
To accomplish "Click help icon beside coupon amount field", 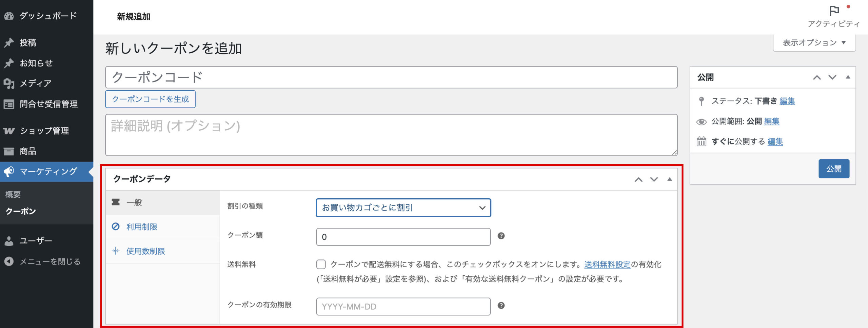I will point(501,236).
